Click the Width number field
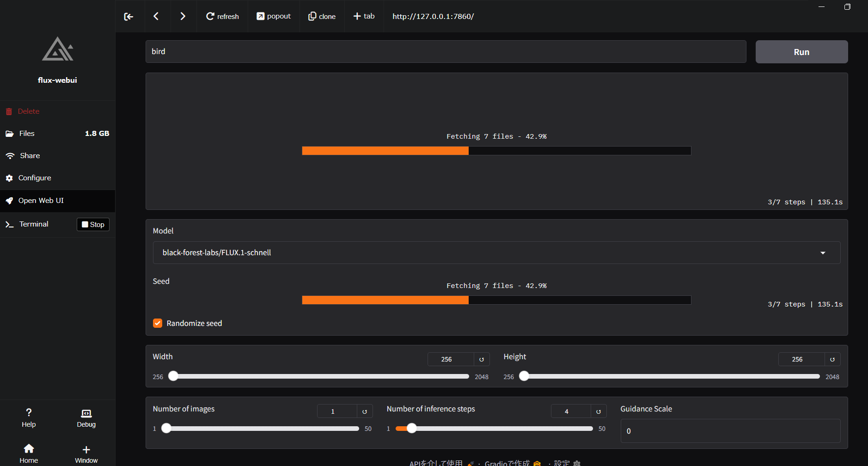Viewport: 868px width, 466px height. coord(451,359)
